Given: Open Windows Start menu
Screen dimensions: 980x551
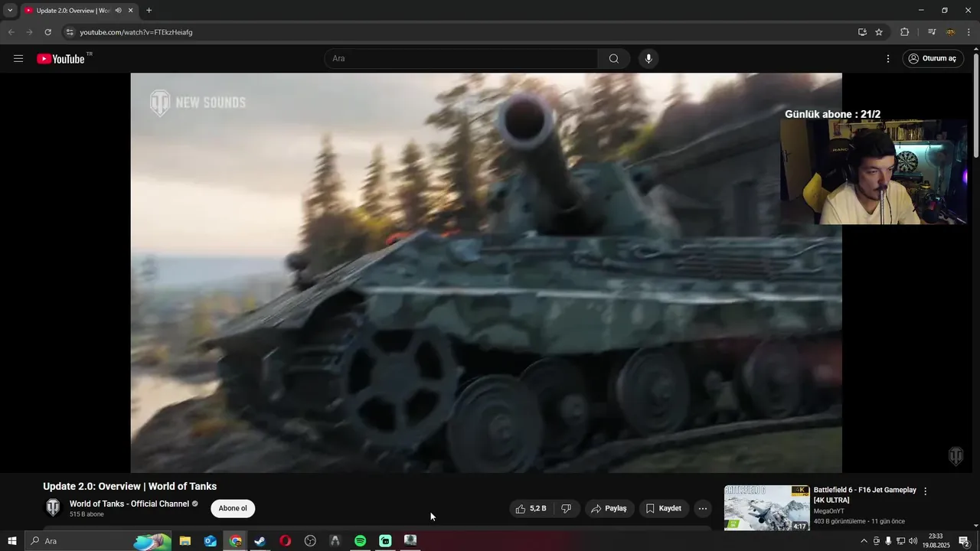Looking at the screenshot, I should (11, 541).
